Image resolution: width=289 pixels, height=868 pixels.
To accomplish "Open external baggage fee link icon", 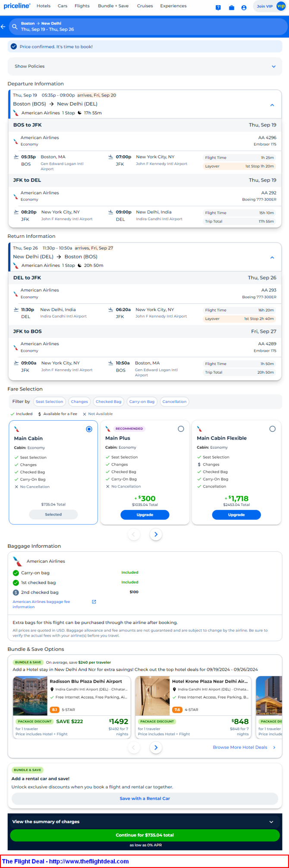I will 94,602.
